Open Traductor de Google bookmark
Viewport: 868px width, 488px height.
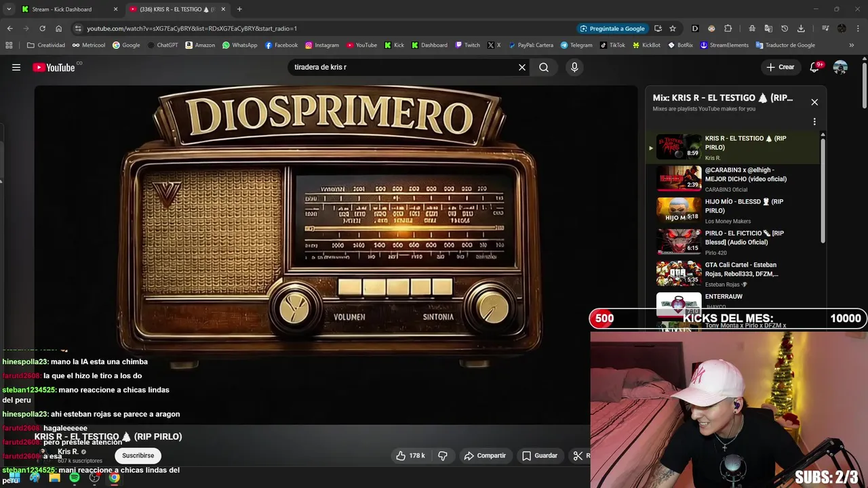(785, 45)
